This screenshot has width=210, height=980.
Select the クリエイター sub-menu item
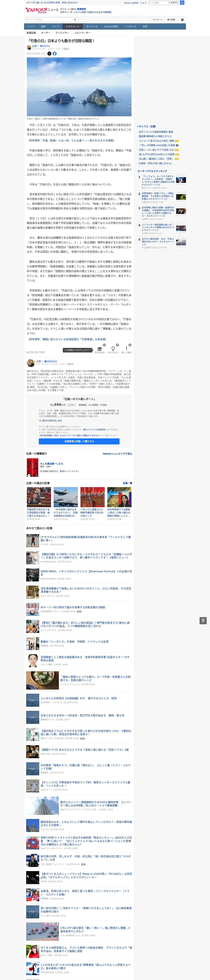pos(62,33)
